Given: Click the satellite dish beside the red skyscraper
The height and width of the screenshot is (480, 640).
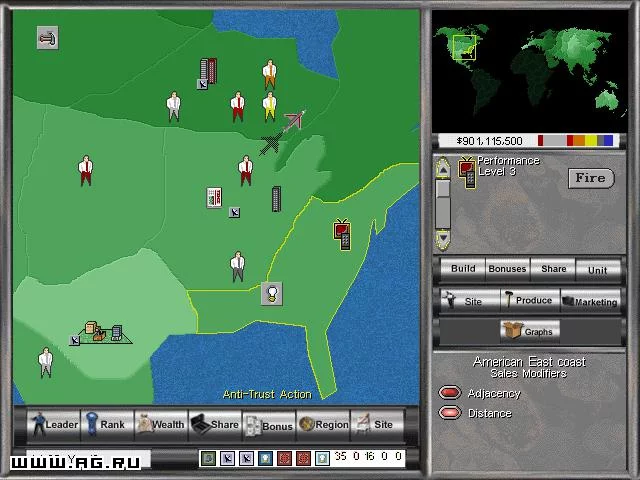Looking at the screenshot, I should pyautogui.click(x=202, y=84).
